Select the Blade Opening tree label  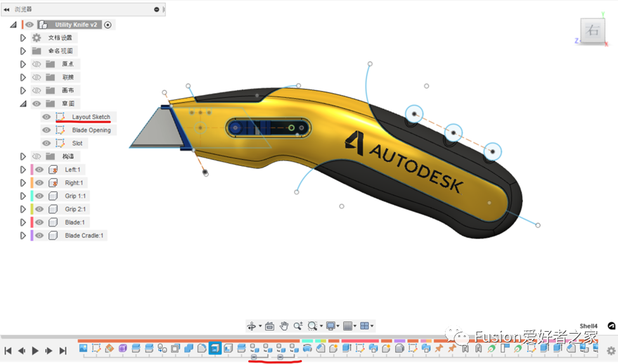91,130
